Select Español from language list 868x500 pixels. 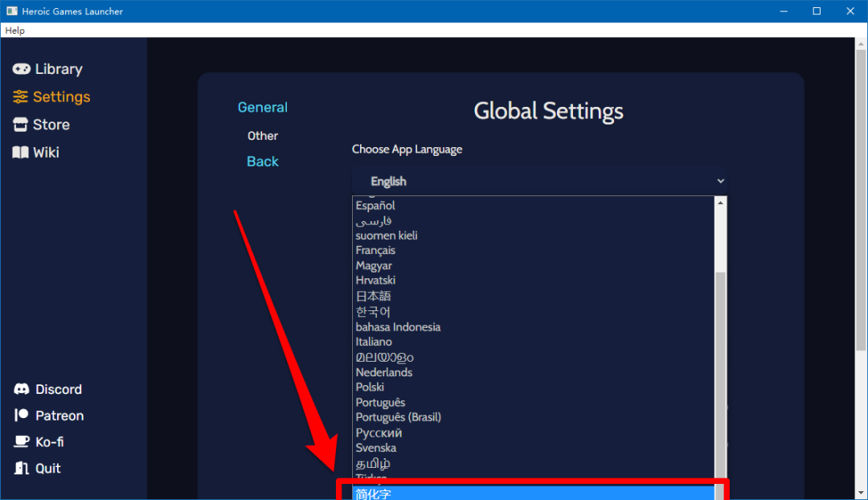click(375, 206)
